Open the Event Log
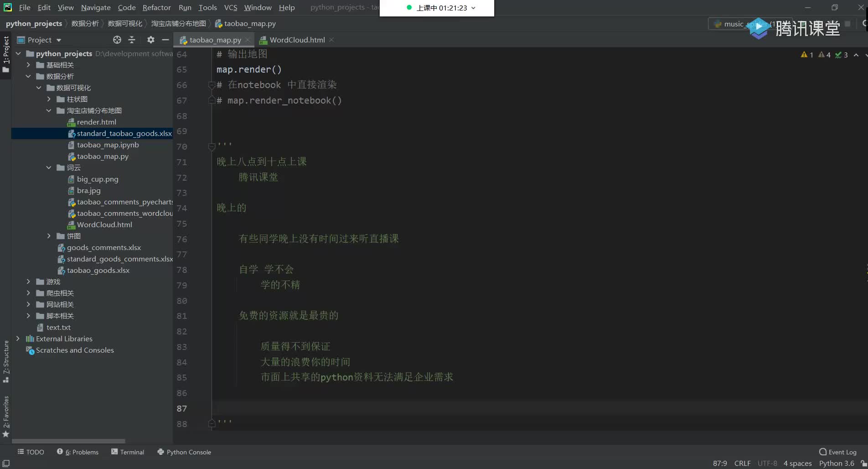 tap(838, 452)
